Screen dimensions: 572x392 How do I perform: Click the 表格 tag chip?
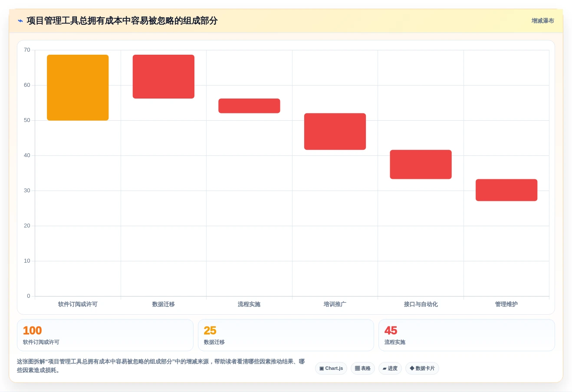(x=363, y=369)
